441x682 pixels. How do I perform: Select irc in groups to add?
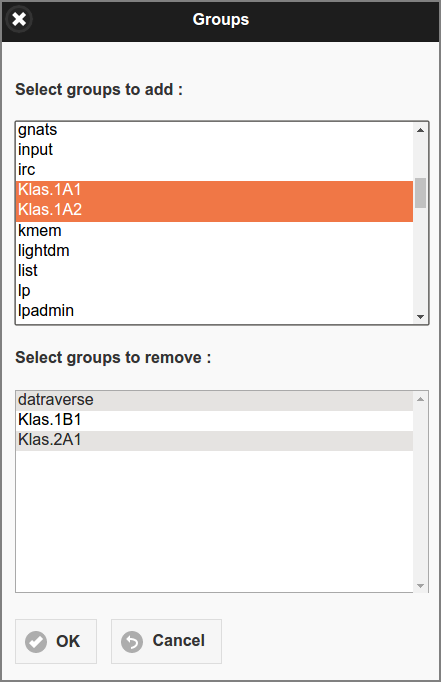214,170
